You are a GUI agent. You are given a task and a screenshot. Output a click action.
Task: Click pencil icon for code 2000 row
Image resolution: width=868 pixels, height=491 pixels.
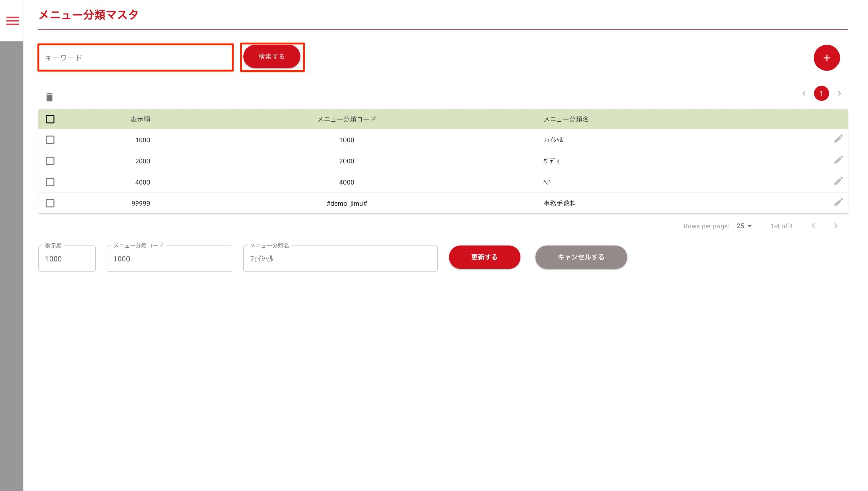coord(838,160)
